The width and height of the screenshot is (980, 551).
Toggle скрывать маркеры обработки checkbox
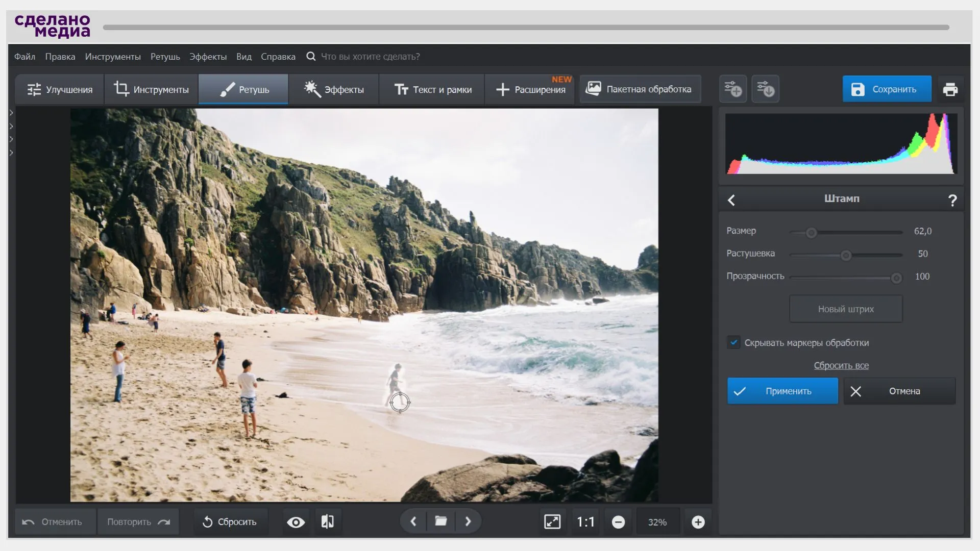click(x=734, y=342)
